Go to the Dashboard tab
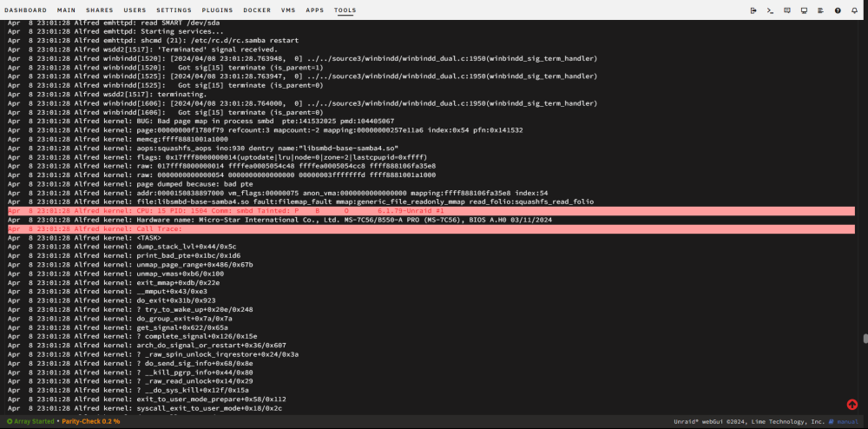 25,10
